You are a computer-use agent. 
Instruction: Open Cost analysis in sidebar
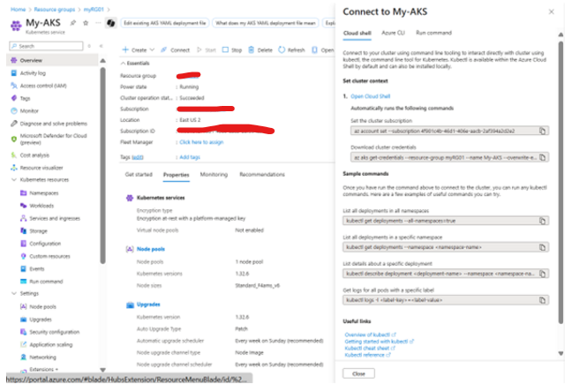tap(34, 155)
